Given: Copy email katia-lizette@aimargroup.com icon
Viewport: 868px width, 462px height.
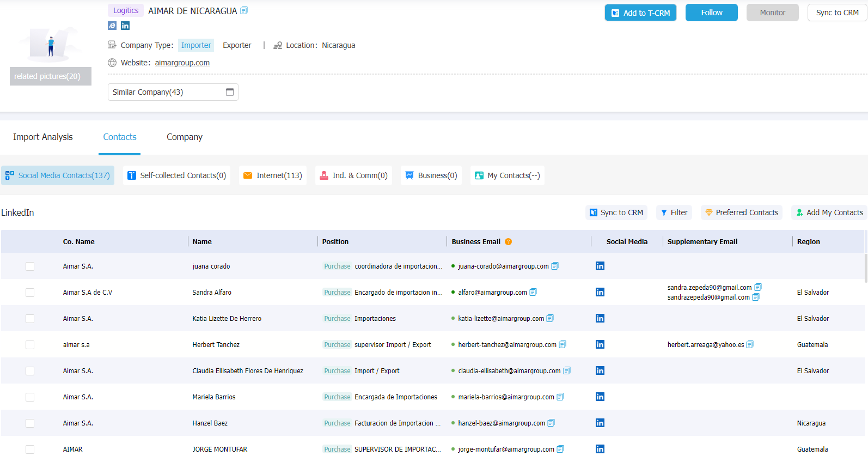Looking at the screenshot, I should tap(550, 318).
